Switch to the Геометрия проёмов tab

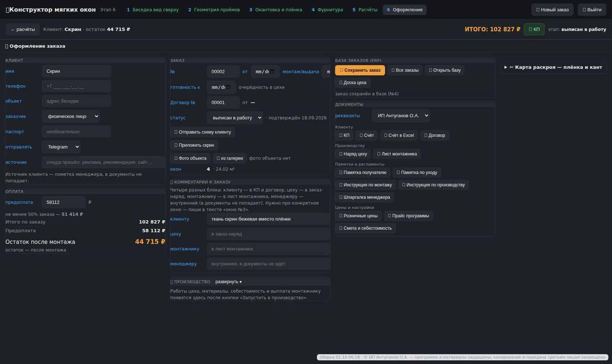pos(214,10)
